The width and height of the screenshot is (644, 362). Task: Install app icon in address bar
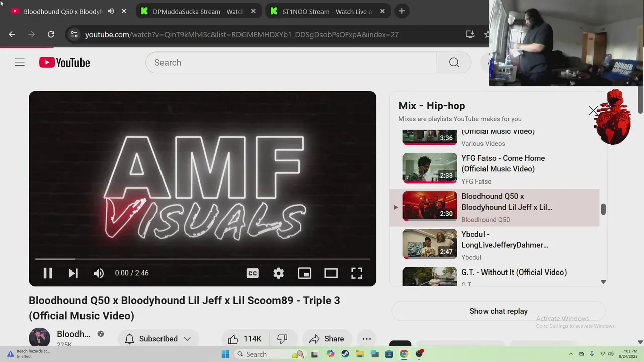click(470, 34)
